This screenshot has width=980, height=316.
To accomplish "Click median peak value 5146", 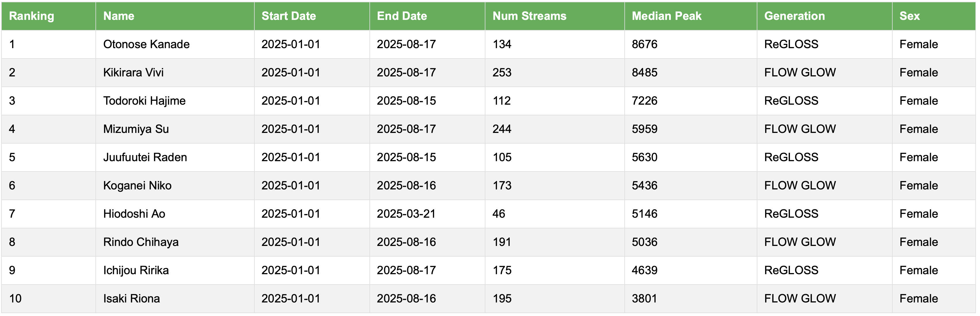I will pyautogui.click(x=645, y=214).
